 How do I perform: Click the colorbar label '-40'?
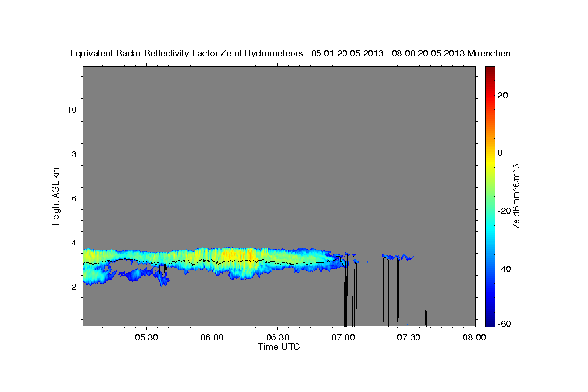[504, 269]
